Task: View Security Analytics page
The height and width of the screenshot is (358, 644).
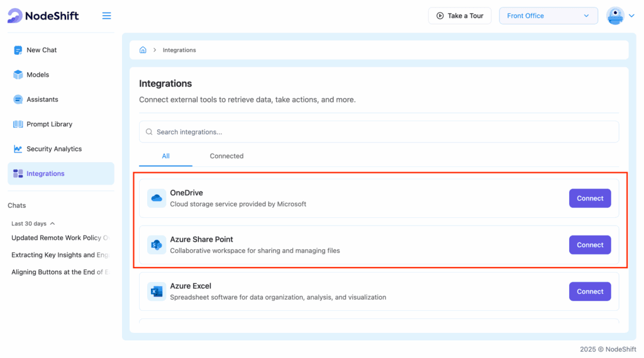Action: (54, 149)
